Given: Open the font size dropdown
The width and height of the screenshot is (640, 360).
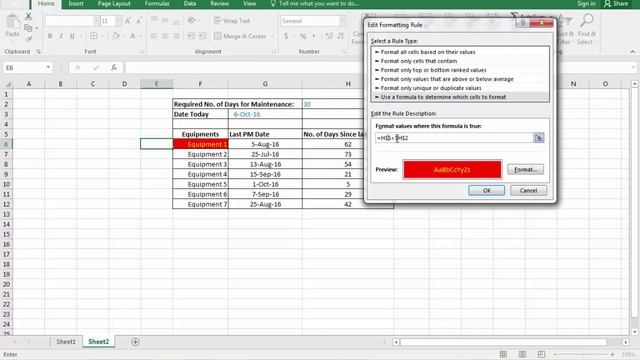Looking at the screenshot, I should point(118,21).
